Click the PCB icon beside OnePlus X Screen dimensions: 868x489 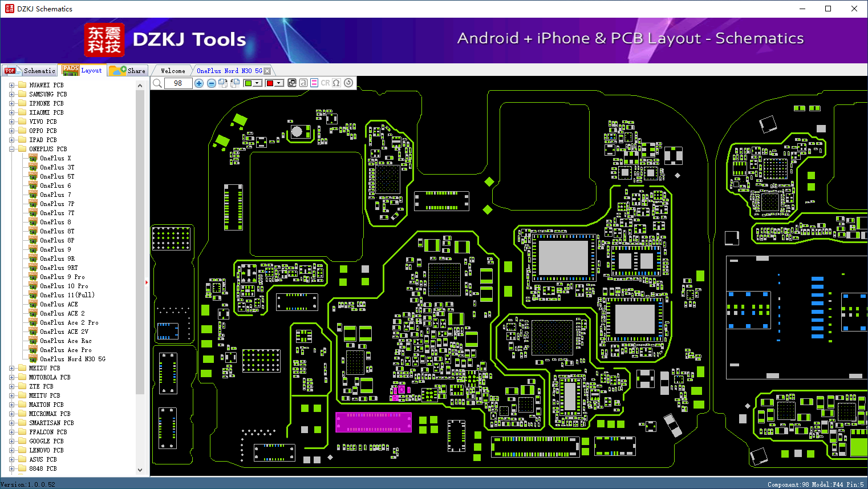click(x=33, y=158)
